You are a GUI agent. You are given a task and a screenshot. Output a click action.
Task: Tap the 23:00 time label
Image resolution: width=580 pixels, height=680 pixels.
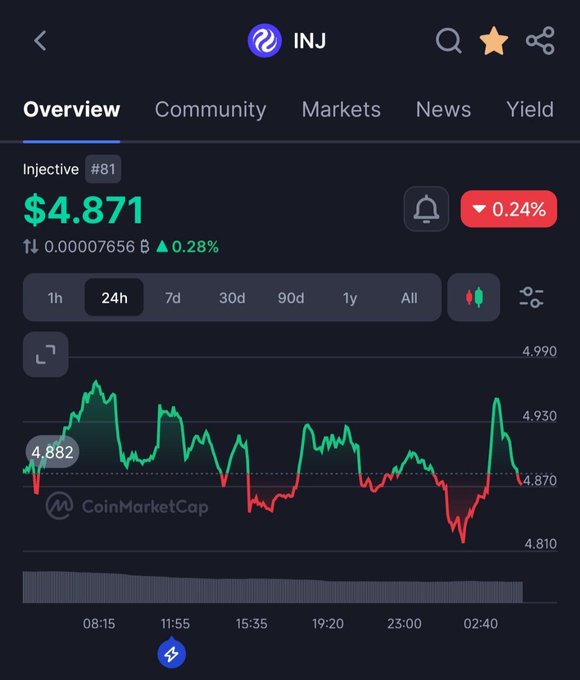[404, 624]
